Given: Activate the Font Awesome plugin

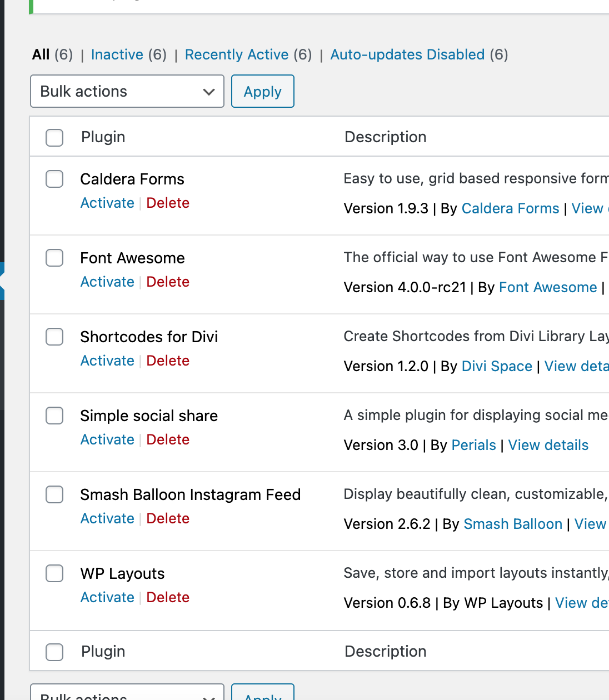Looking at the screenshot, I should 107,282.
